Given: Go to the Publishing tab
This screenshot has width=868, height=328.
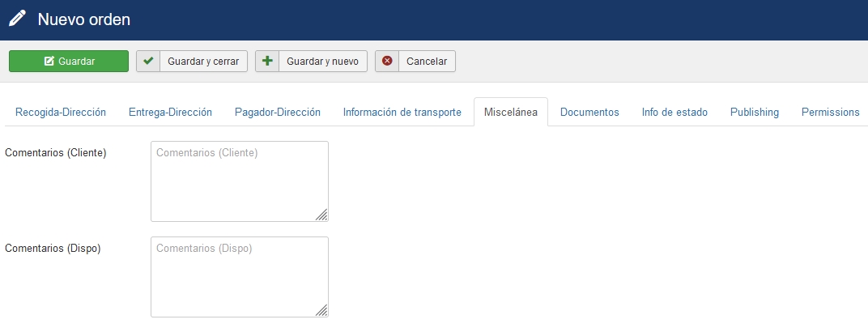Looking at the screenshot, I should [754, 113].
